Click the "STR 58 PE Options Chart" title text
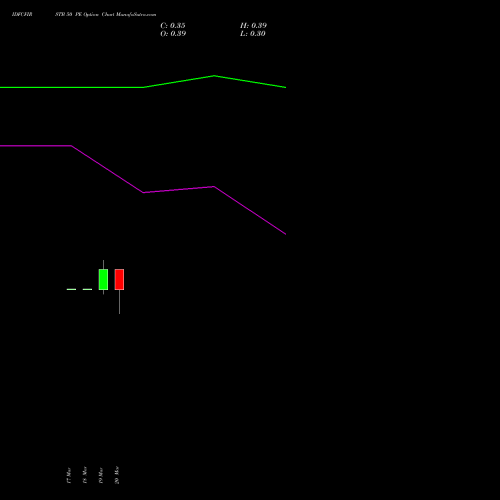This screenshot has width=500, height=500. coord(85,15)
